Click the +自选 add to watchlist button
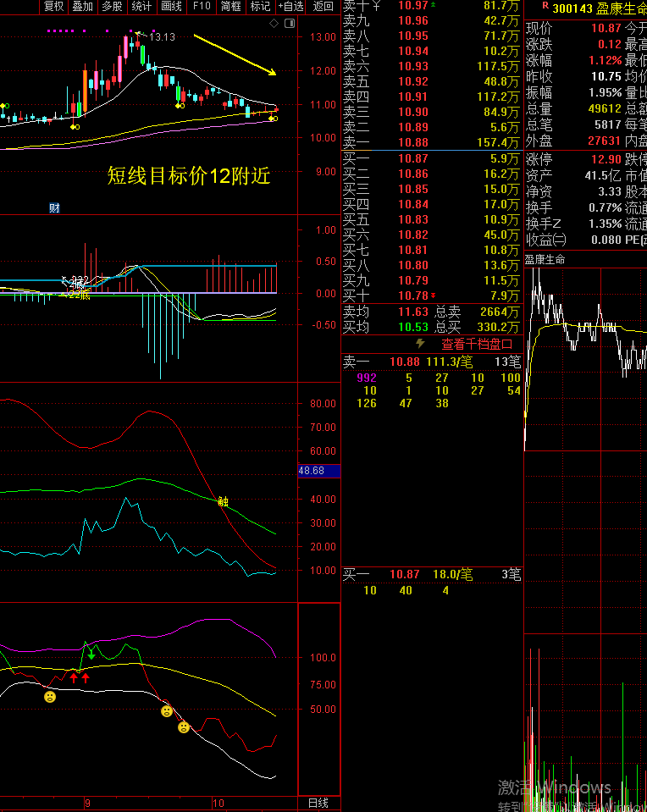This screenshot has height=812, width=647. (290, 7)
